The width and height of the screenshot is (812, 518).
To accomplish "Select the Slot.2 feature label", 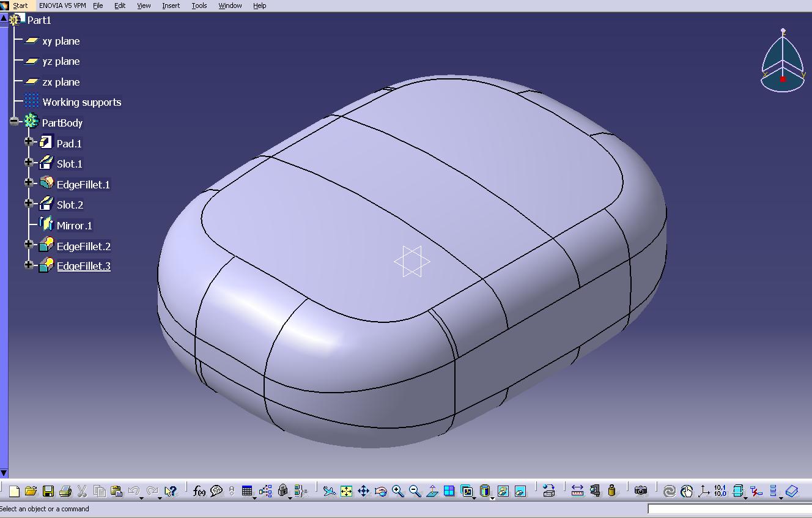I will pyautogui.click(x=70, y=205).
